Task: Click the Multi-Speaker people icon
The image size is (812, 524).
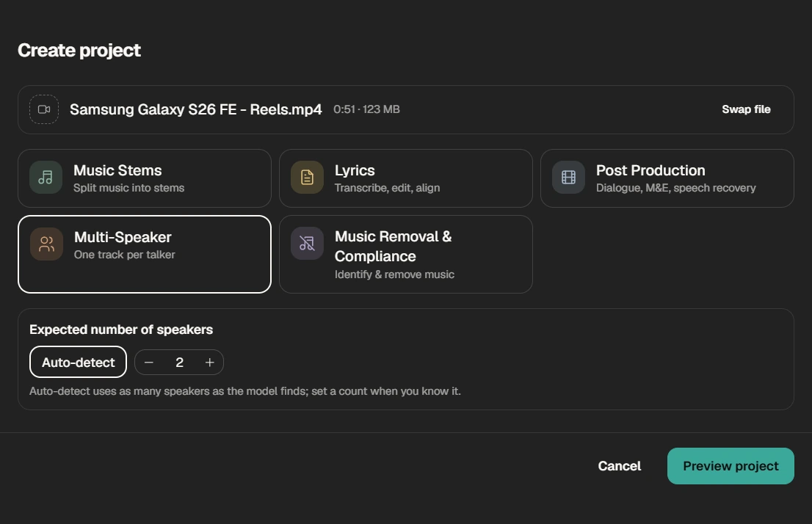Action: coord(46,244)
